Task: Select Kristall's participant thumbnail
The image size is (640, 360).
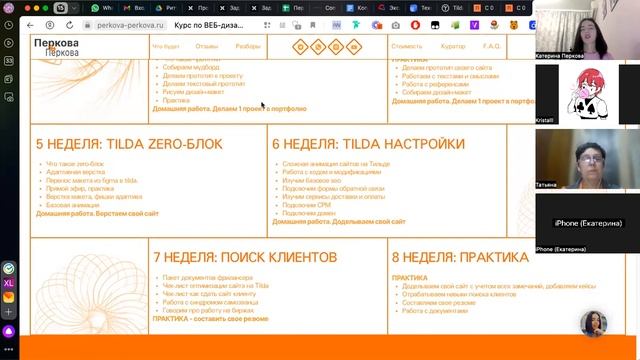Action: [x=588, y=94]
